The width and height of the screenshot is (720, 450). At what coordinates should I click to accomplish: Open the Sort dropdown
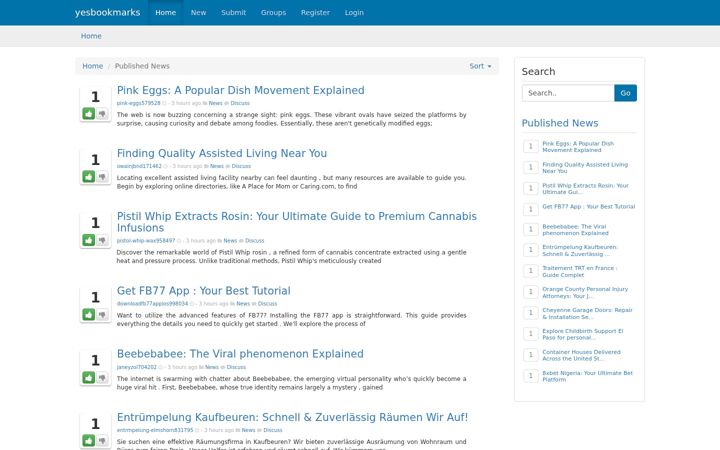click(480, 66)
